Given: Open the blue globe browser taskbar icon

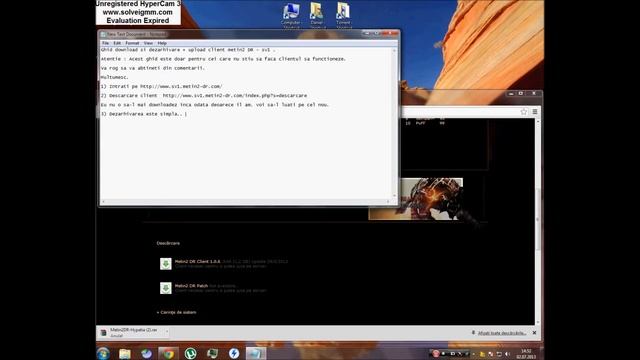Looking at the screenshot, I should (147, 353).
